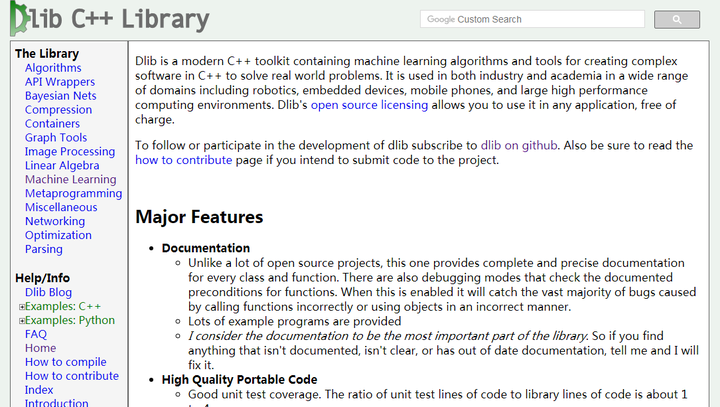Open the Algorithms page

pyautogui.click(x=53, y=68)
